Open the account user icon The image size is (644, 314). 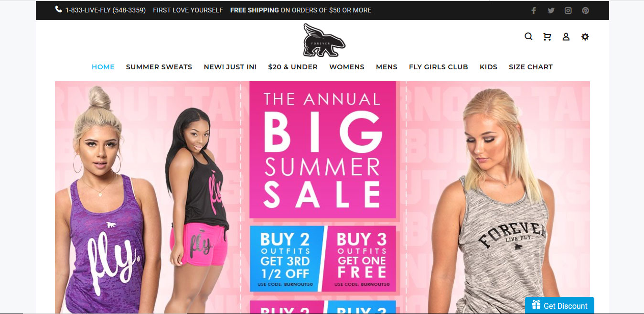pyautogui.click(x=566, y=37)
